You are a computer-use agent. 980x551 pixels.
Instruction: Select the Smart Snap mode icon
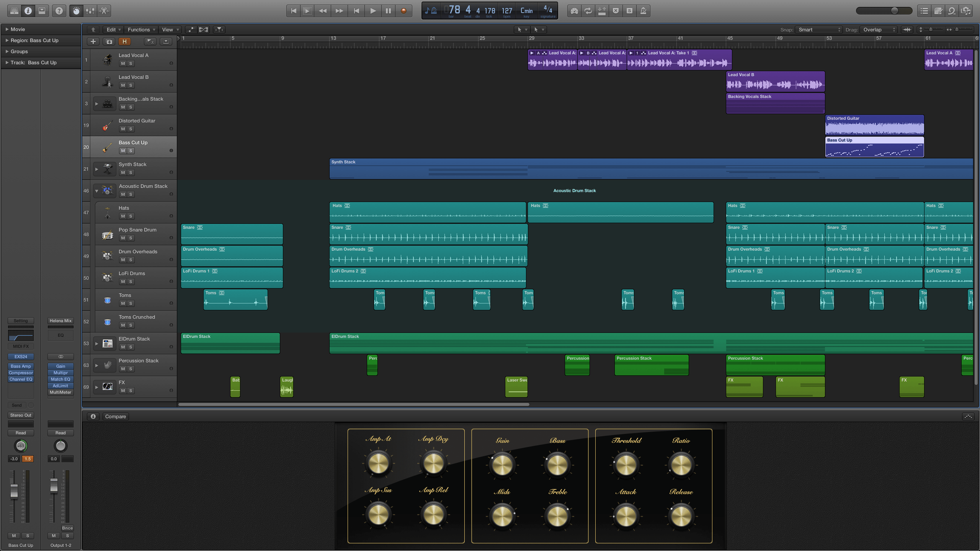pyautogui.click(x=814, y=29)
